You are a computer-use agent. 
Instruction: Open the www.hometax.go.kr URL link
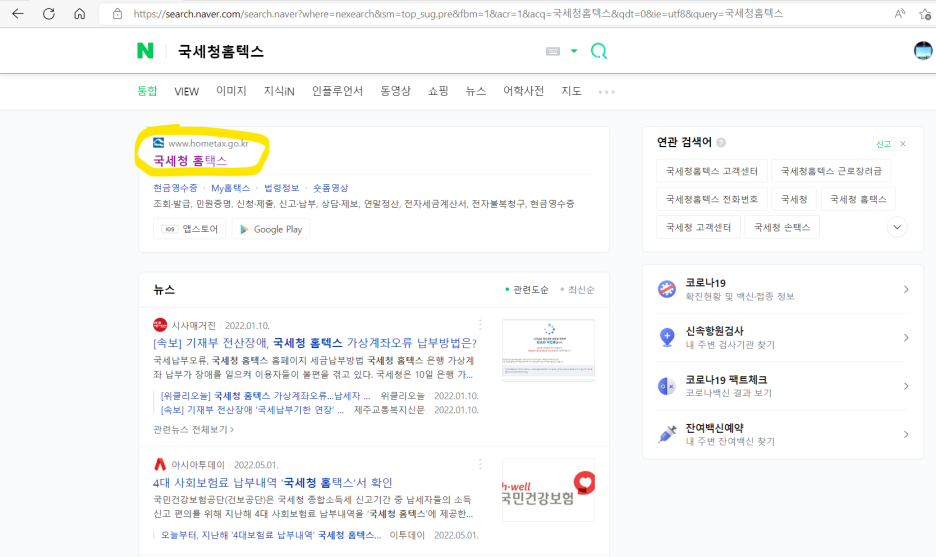[208, 143]
